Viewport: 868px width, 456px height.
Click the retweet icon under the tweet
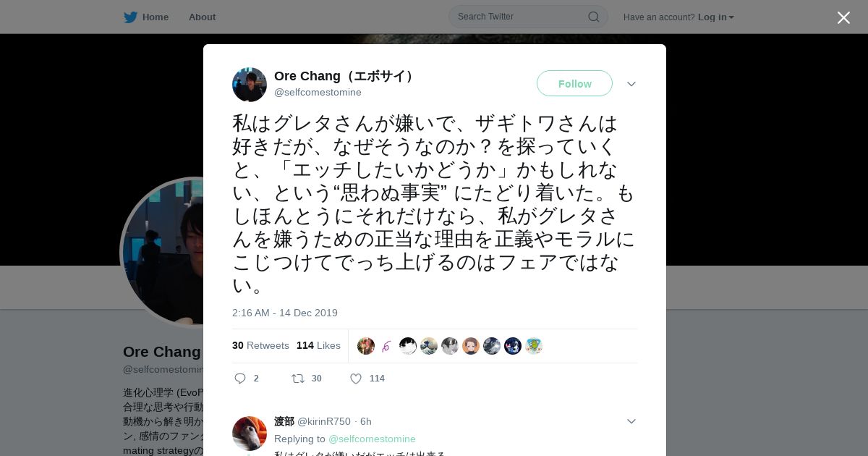[297, 379]
